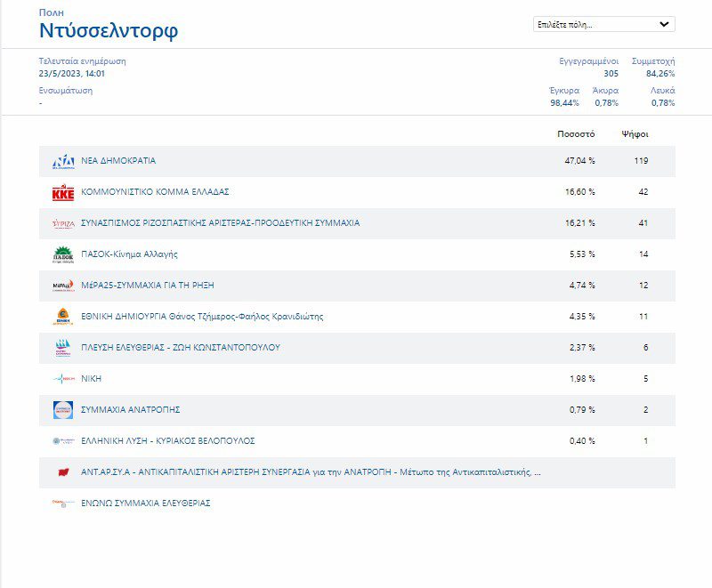Click the 42 votes value

pos(643,192)
